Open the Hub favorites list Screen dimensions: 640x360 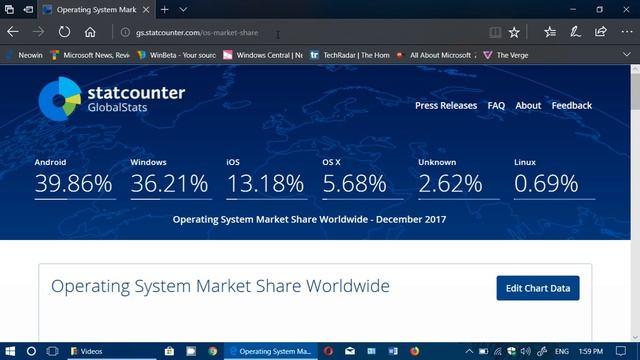(550, 32)
